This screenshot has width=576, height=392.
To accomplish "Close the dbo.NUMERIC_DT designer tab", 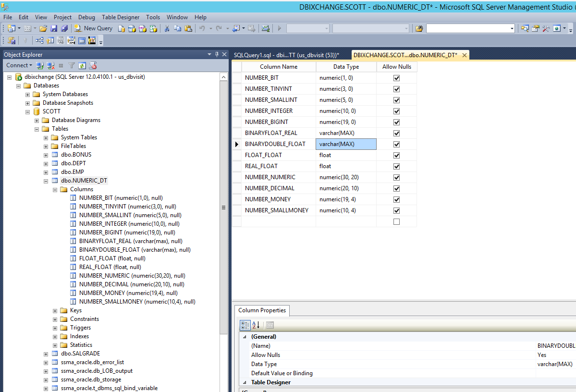I will (x=465, y=55).
